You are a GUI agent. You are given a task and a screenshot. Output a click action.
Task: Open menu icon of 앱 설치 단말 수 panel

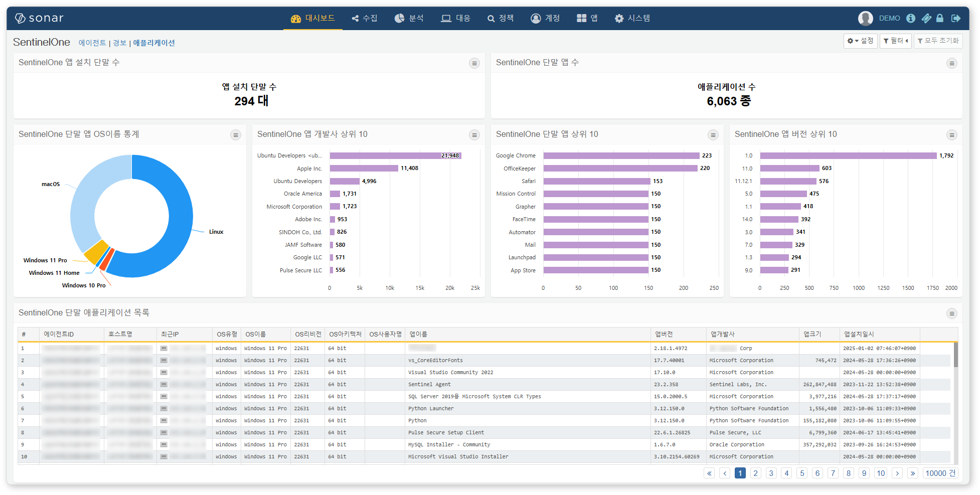474,63
